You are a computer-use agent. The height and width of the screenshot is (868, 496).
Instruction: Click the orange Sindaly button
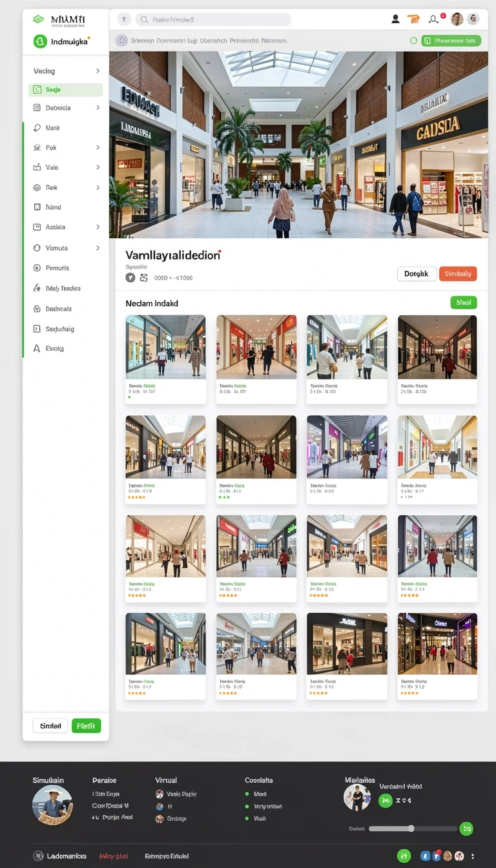[458, 274]
